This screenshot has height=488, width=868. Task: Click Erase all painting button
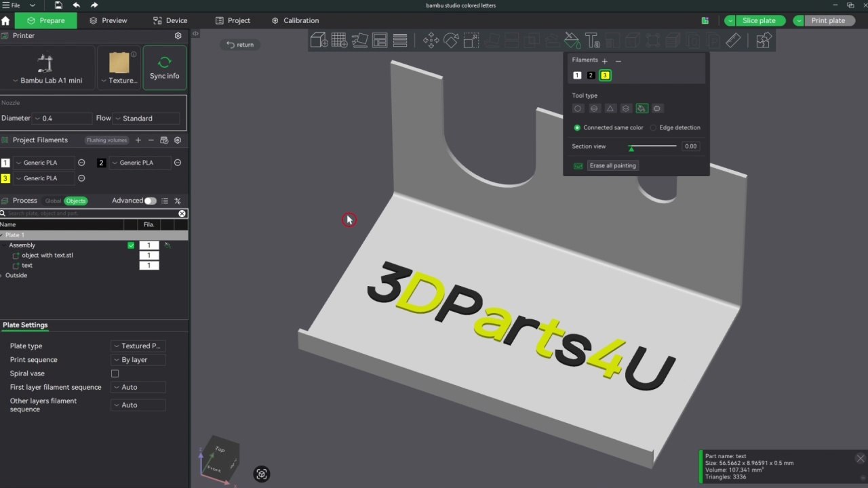(x=613, y=165)
